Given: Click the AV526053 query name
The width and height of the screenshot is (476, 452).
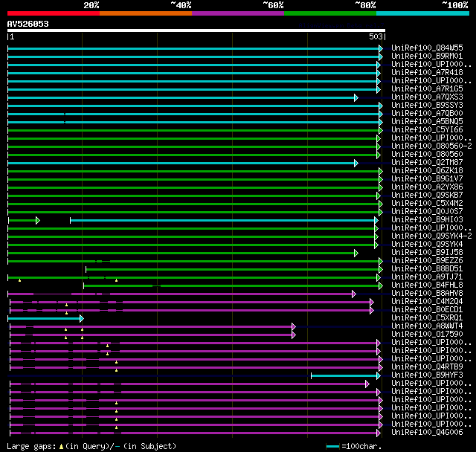Looking at the screenshot, I should pos(28,24).
